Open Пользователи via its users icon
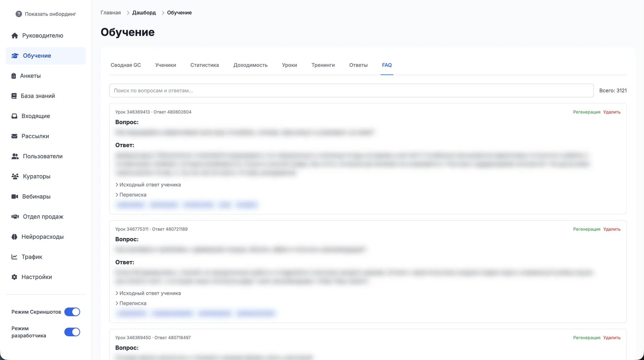 click(15, 156)
